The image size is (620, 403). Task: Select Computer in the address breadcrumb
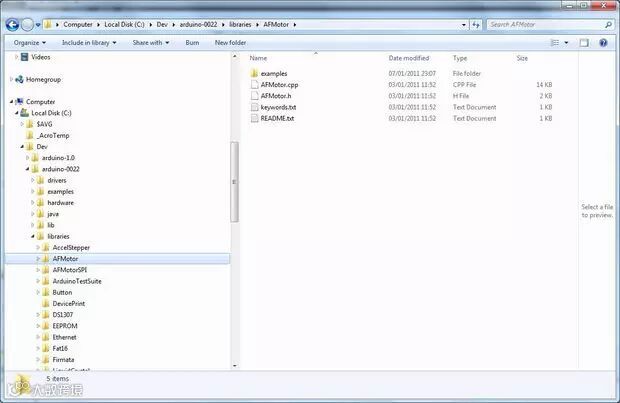click(x=78, y=25)
